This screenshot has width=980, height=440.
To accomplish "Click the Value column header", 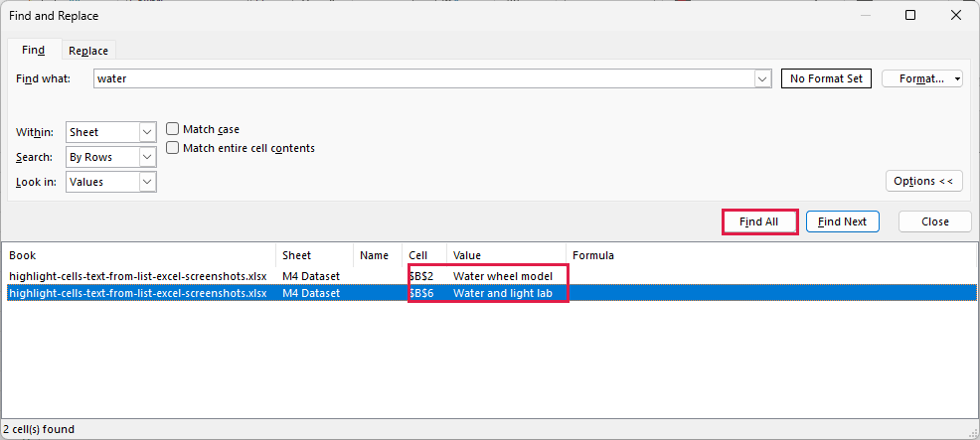I will click(506, 255).
